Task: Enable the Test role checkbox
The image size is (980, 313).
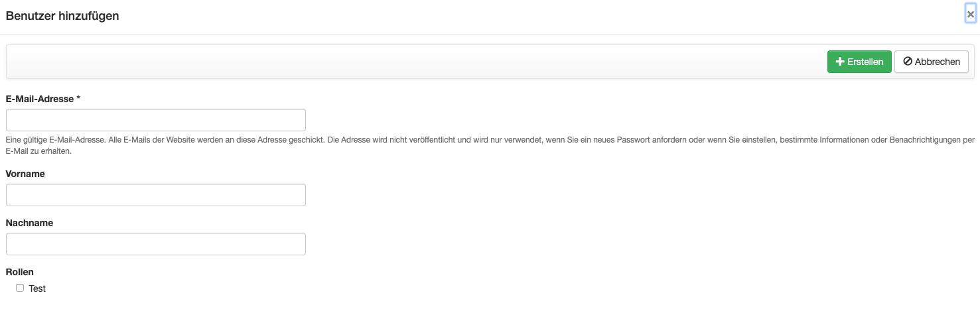Action: point(20,288)
